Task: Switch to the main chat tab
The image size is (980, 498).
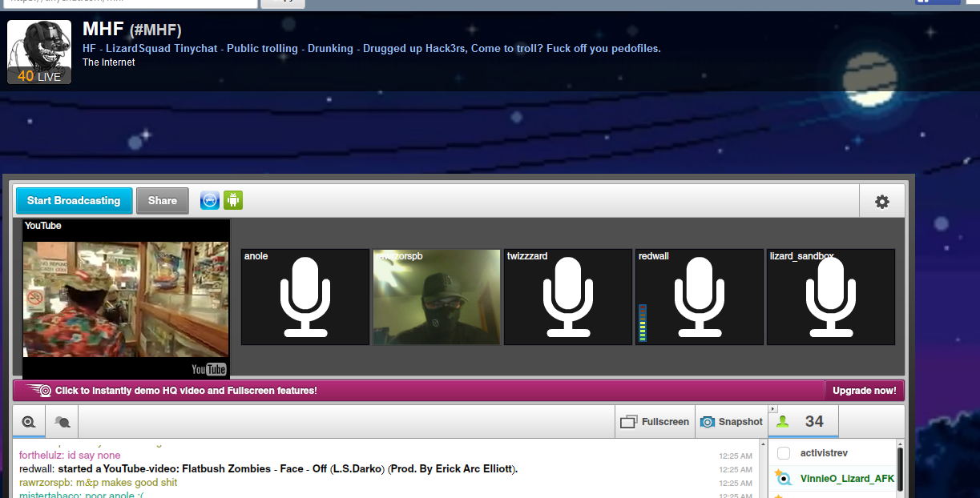Action: click(29, 421)
